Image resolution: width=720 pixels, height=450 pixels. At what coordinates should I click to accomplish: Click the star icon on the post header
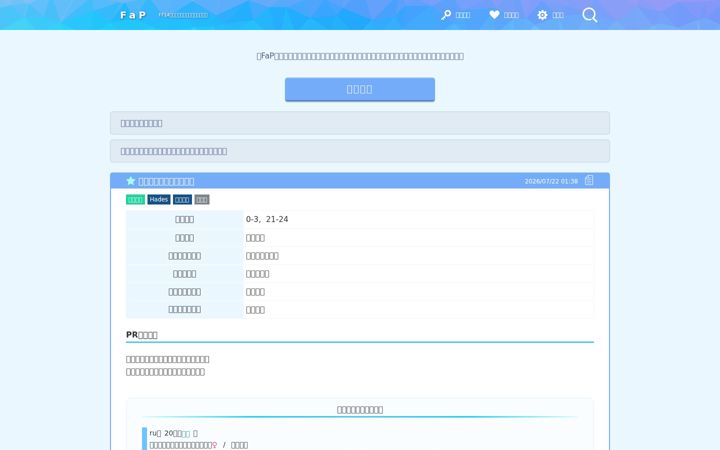click(131, 181)
